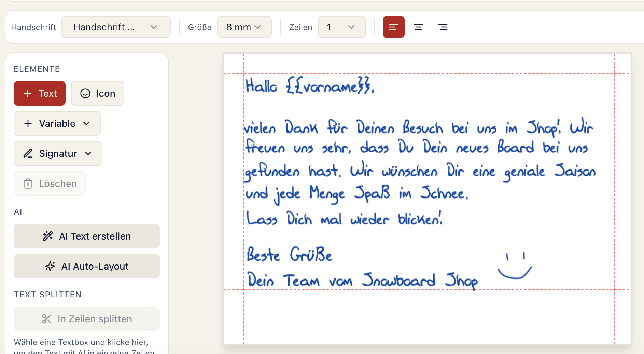The image size is (644, 354).
Task: Click In Zeilen splitten button
Action: pos(87,319)
